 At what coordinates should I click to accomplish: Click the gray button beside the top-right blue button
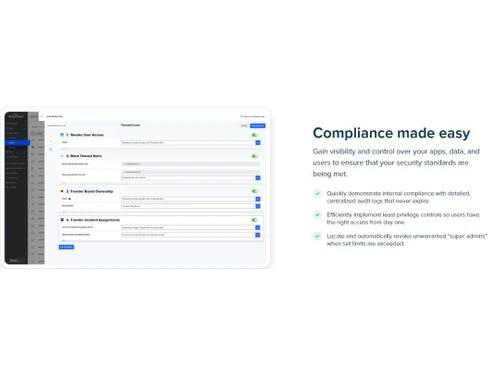tap(244, 126)
